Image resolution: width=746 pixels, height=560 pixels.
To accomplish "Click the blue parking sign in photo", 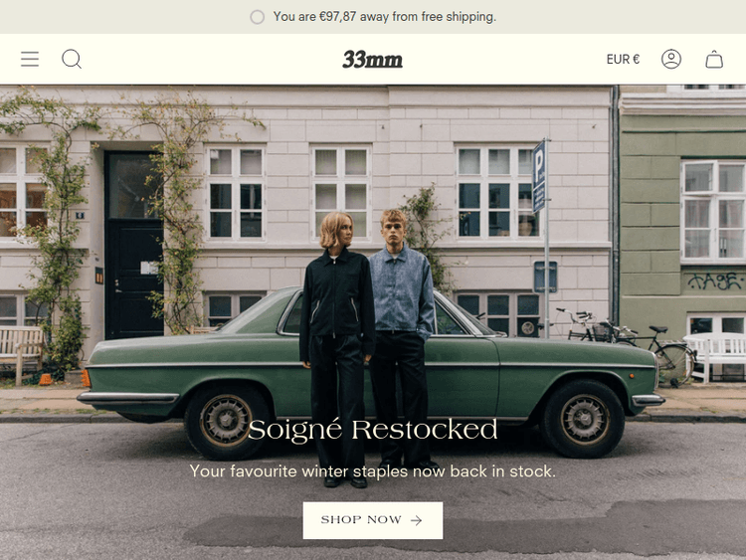I will [538, 176].
